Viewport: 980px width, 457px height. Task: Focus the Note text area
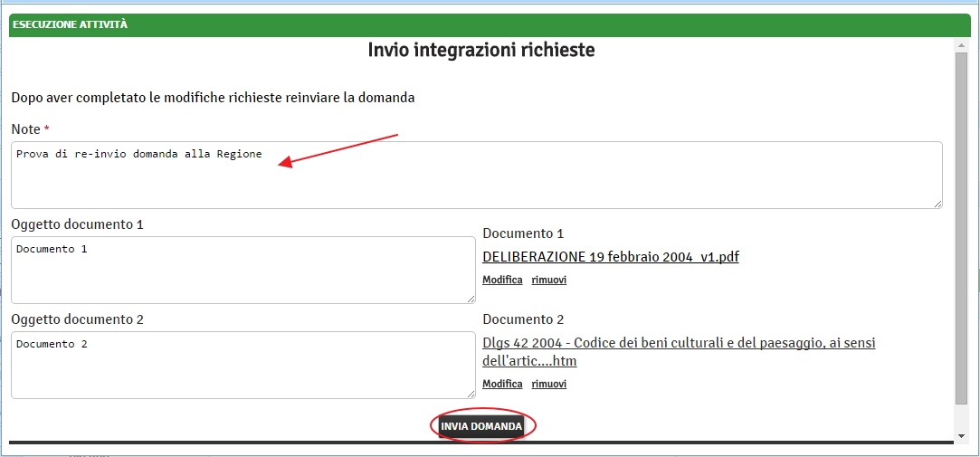coord(476,175)
